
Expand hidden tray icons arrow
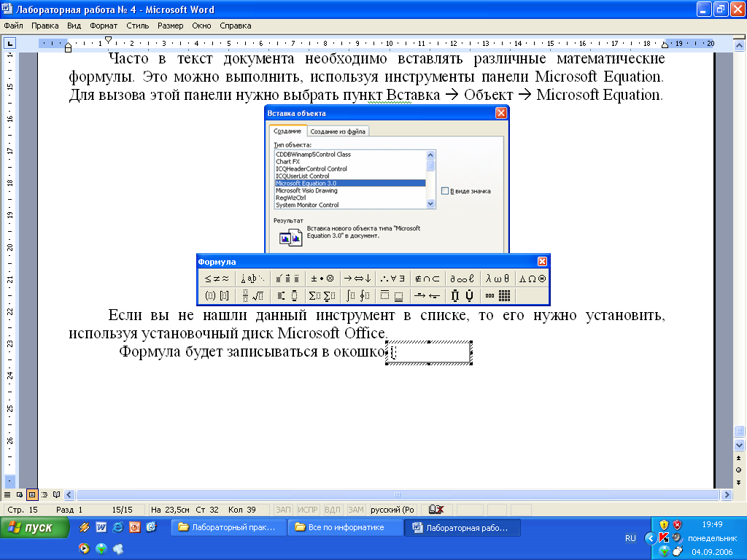pos(649,538)
